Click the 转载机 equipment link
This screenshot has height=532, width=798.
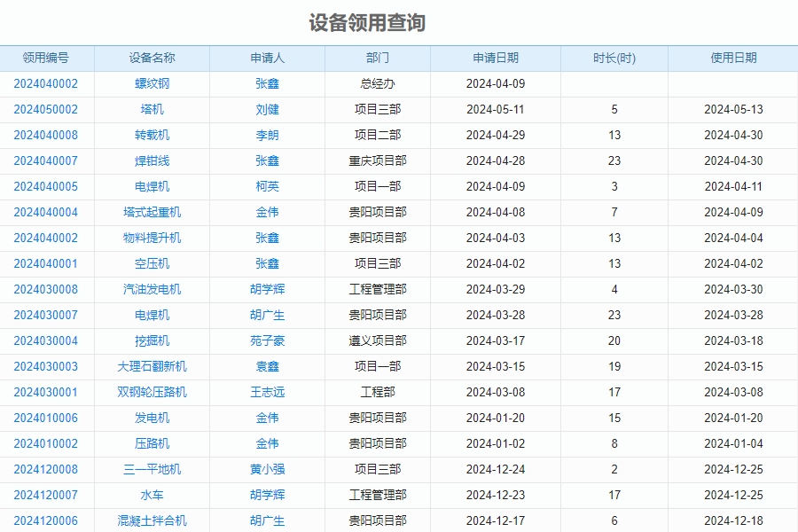click(x=153, y=135)
